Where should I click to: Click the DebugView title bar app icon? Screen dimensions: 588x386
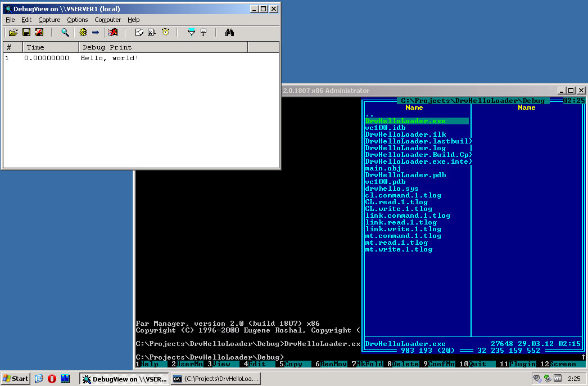pyautogui.click(x=7, y=9)
